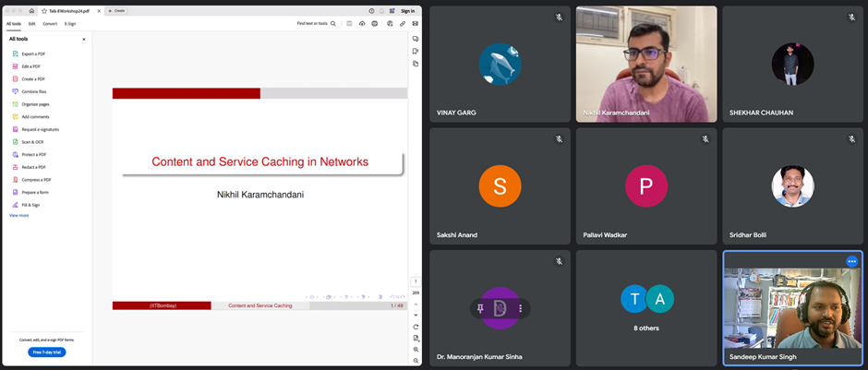
Task: Open the Convert menu tab
Action: [50, 23]
